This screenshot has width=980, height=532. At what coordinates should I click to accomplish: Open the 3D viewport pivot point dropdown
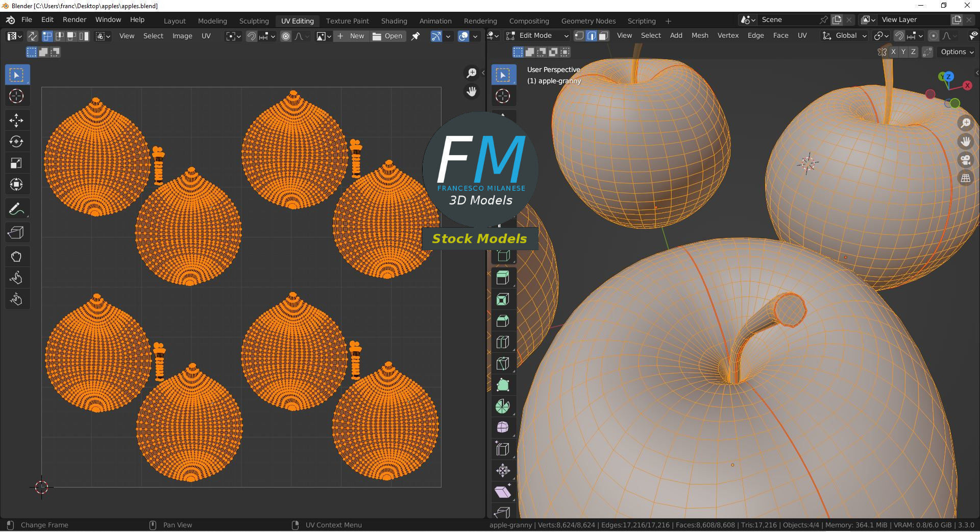coord(881,36)
